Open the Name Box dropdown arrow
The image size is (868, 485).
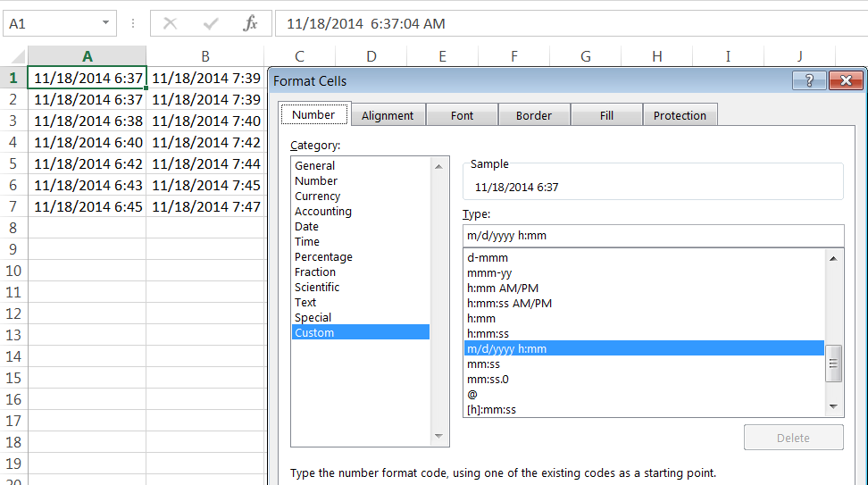click(x=106, y=23)
